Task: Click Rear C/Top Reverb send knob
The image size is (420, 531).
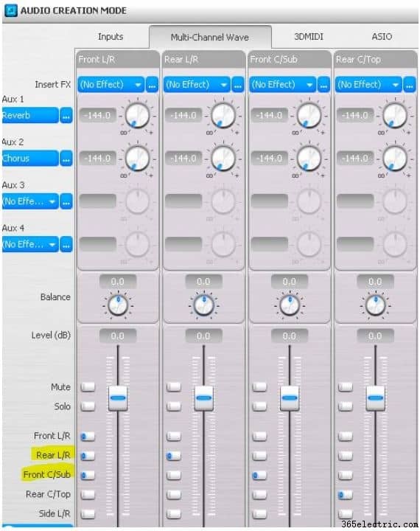Action: (395, 116)
